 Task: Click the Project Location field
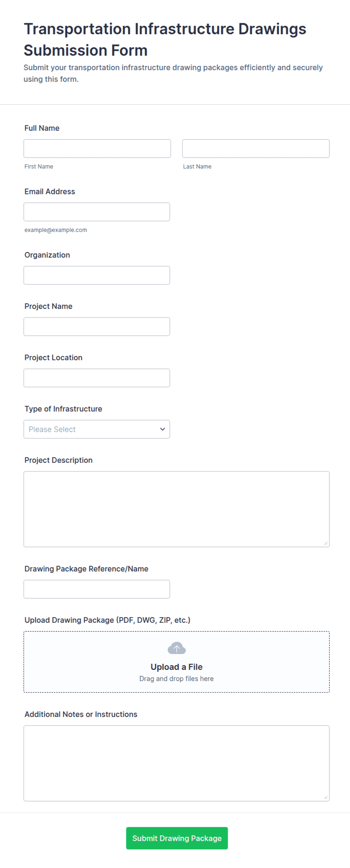pos(97,378)
